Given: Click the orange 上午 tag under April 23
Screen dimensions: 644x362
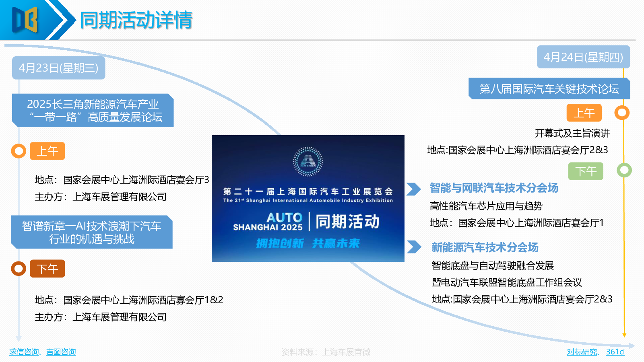Looking at the screenshot, I should [x=47, y=151].
